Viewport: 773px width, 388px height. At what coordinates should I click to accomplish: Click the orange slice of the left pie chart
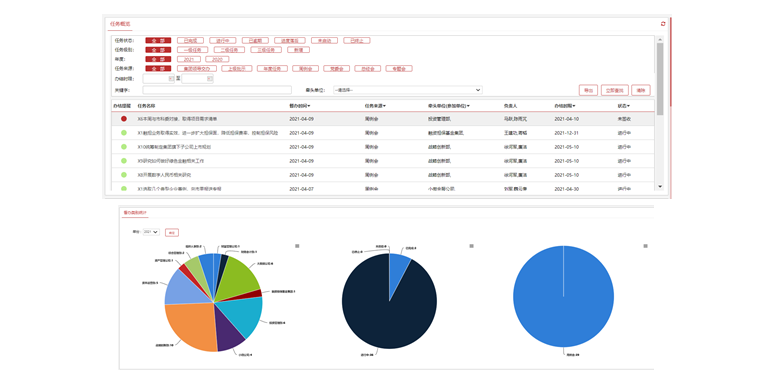click(x=190, y=325)
